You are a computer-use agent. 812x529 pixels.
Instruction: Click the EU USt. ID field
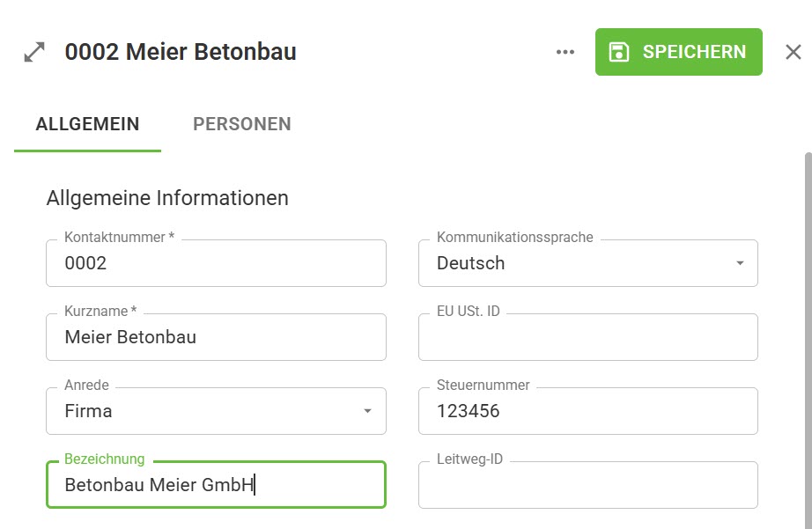pos(588,337)
